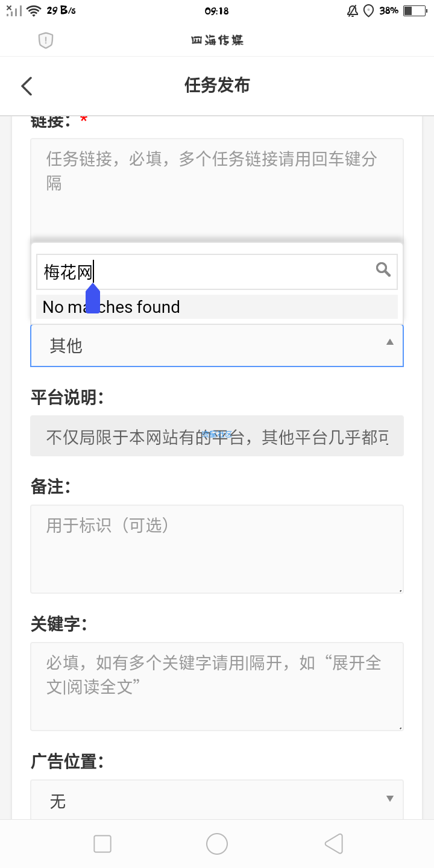
Task: Tap the shield warning icon at top
Action: coord(46,40)
